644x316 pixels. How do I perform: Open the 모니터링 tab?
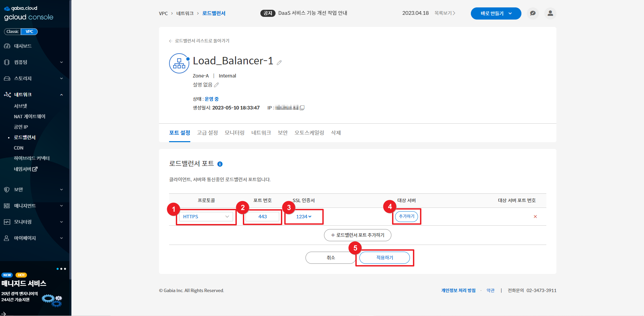pos(234,133)
